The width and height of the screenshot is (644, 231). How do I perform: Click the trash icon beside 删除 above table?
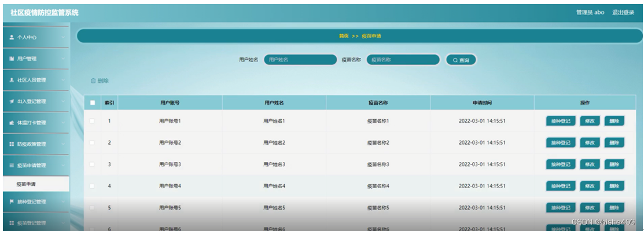point(93,81)
